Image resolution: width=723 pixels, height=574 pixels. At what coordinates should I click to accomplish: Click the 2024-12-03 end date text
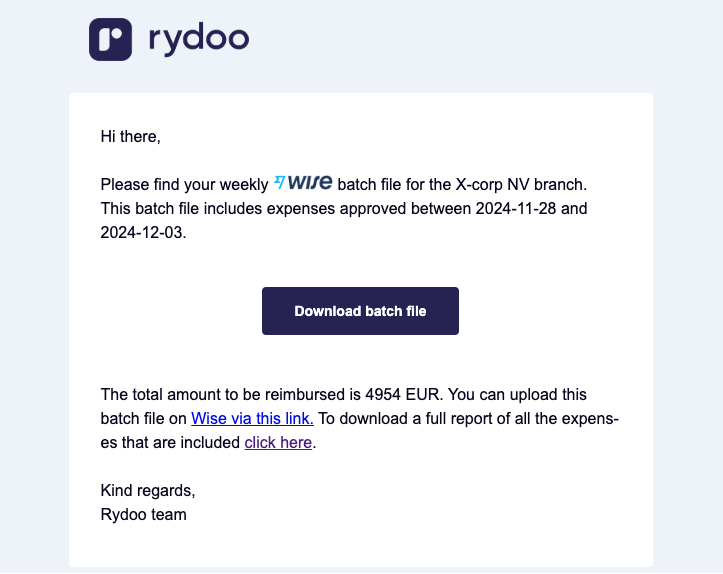[x=142, y=232]
